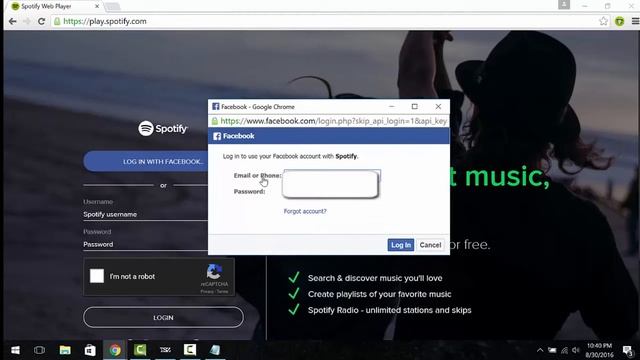
Task: Check the I'm not a robot box
Action: pyautogui.click(x=97, y=276)
